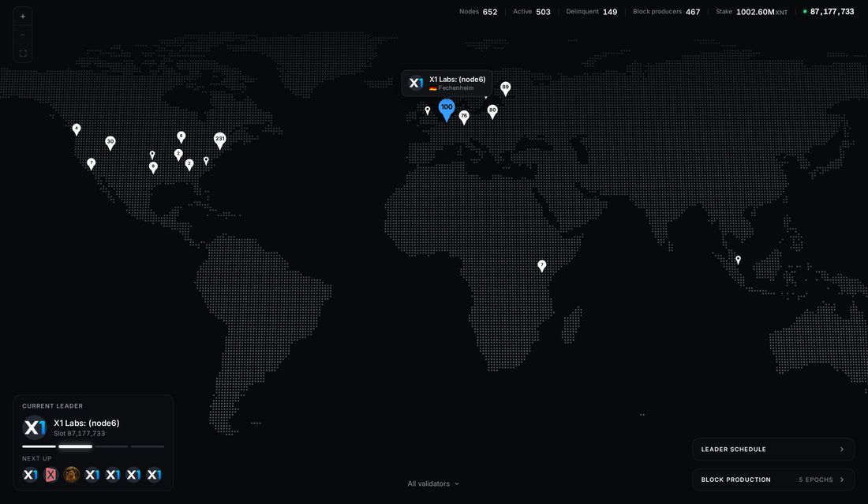
Task: Click the live slot counter 87,177,733
Action: coord(832,12)
